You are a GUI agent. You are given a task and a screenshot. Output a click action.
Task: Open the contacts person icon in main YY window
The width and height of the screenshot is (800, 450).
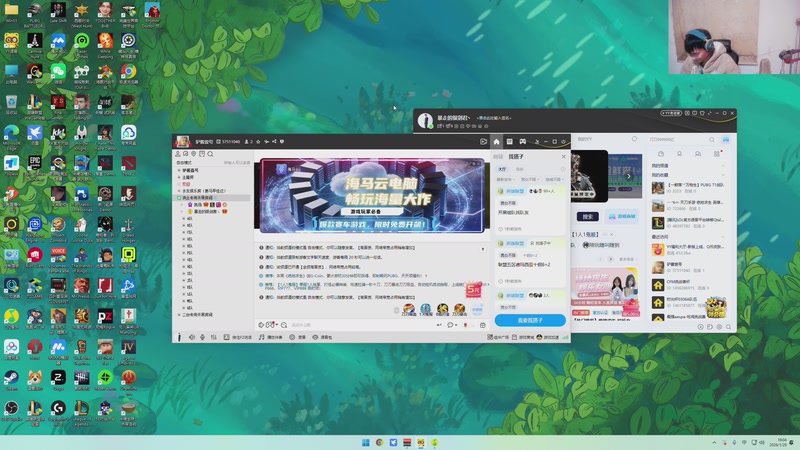679,154
